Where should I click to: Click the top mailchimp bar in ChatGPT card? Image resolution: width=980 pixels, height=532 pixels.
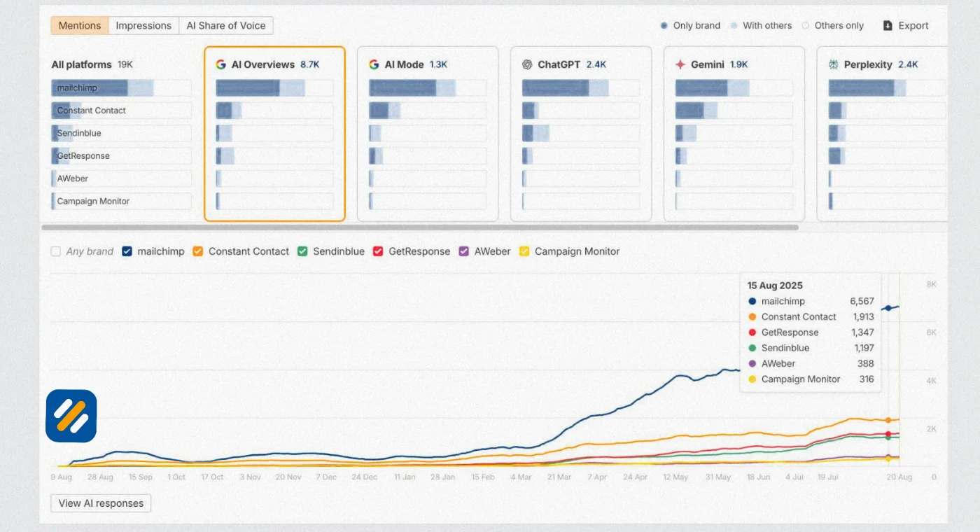coord(581,88)
